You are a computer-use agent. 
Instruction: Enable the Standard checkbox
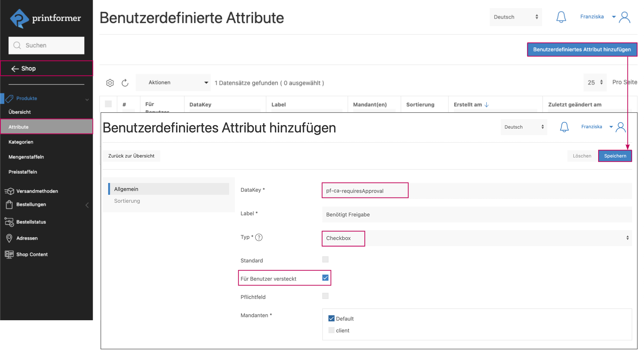326,259
